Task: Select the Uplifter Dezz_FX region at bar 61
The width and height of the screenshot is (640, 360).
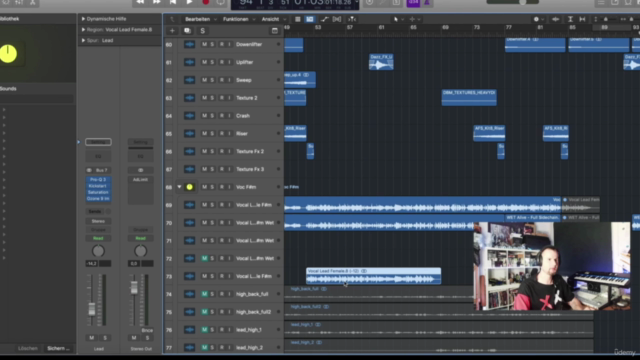Action: 381,62
